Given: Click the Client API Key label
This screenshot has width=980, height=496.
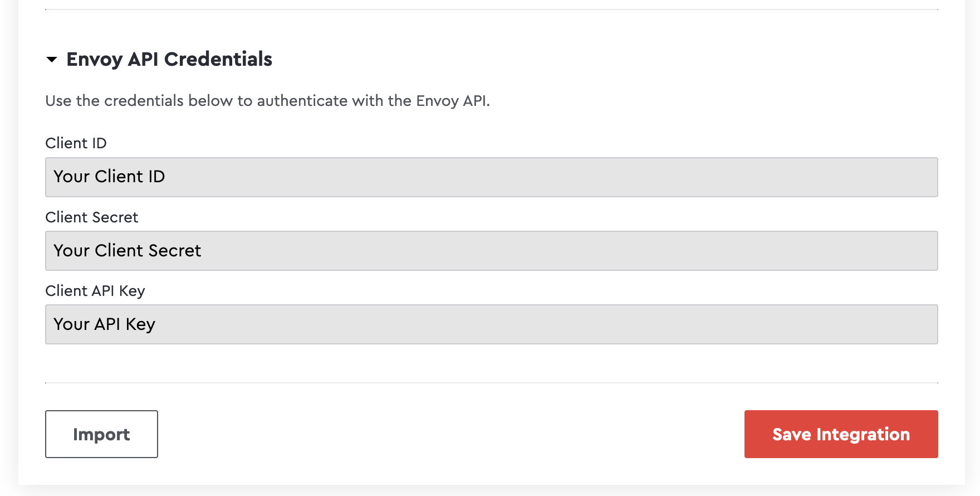Looking at the screenshot, I should 95,291.
